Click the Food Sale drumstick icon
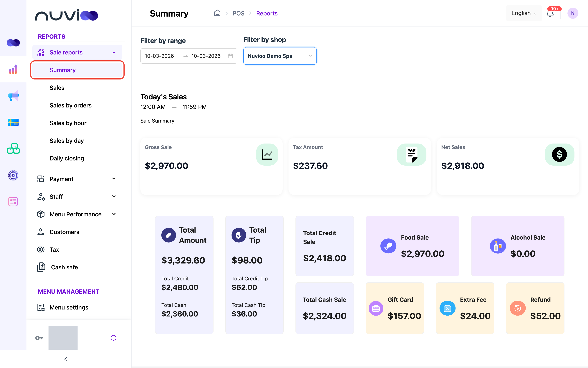 click(388, 246)
